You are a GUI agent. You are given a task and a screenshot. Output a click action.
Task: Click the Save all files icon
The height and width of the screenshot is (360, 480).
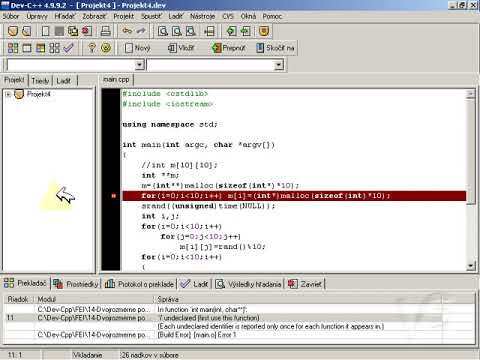(73, 31)
